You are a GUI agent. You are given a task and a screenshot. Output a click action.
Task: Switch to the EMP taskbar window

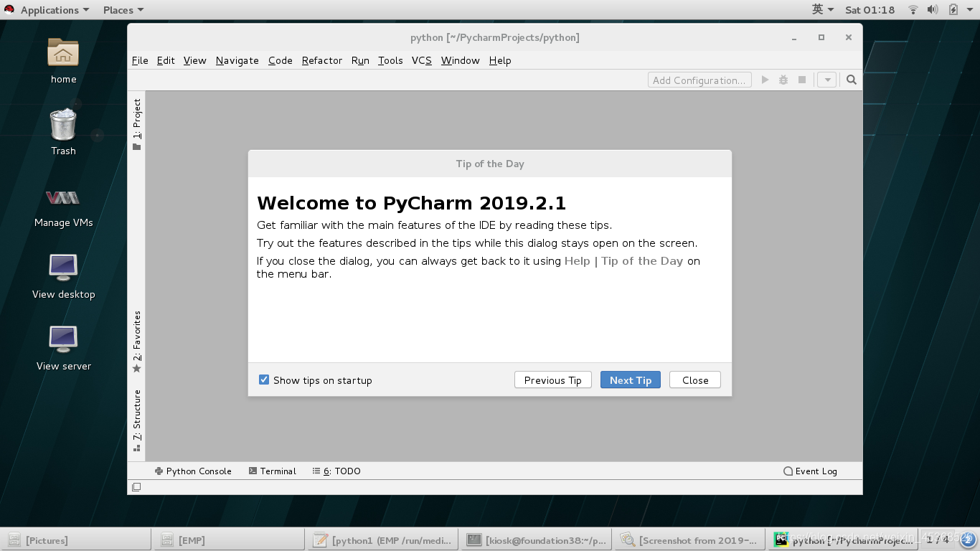coord(229,540)
